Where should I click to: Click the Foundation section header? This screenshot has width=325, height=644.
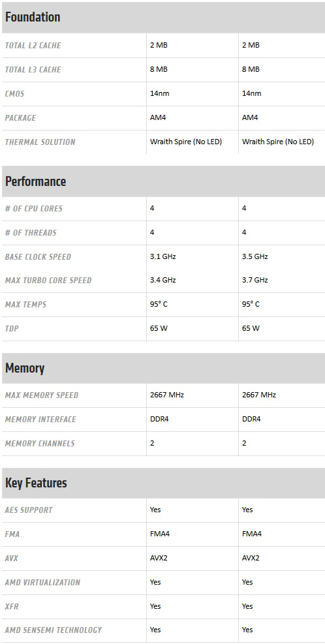163,17
